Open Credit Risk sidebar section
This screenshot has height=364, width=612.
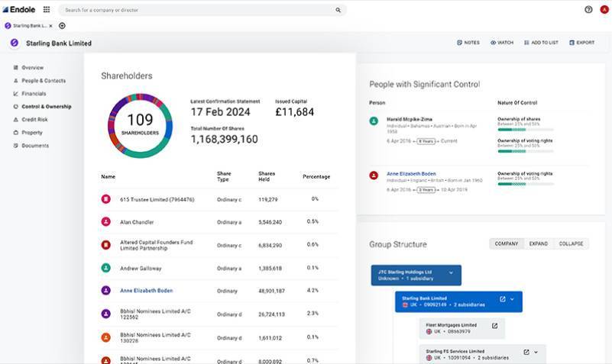(x=34, y=119)
